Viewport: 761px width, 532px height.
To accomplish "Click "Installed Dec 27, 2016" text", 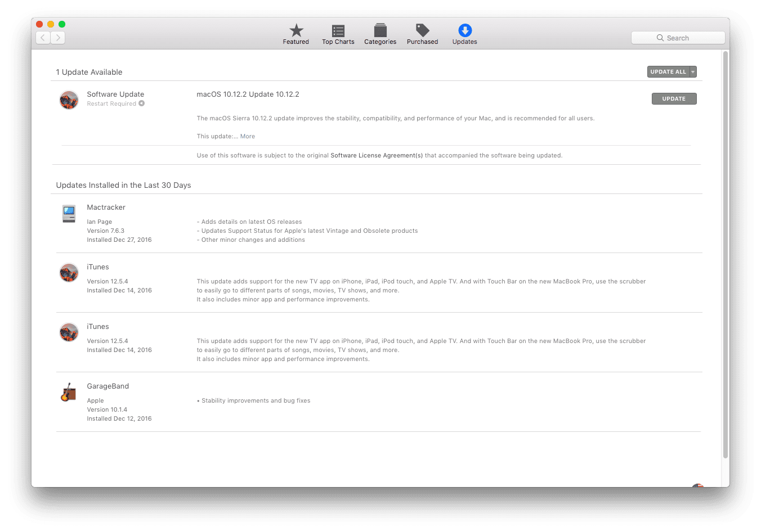I will tap(119, 240).
